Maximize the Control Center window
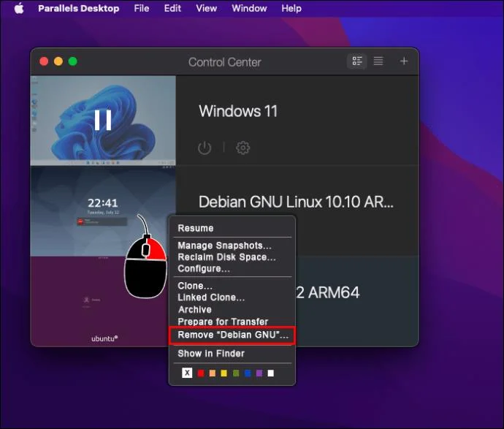Viewport: 504px width, 429px height. (73, 61)
